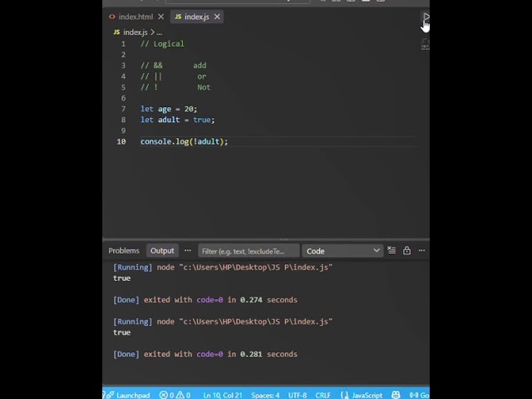Click the '// && add' comment line
Viewport: 532px width, 399px height.
[x=174, y=66]
